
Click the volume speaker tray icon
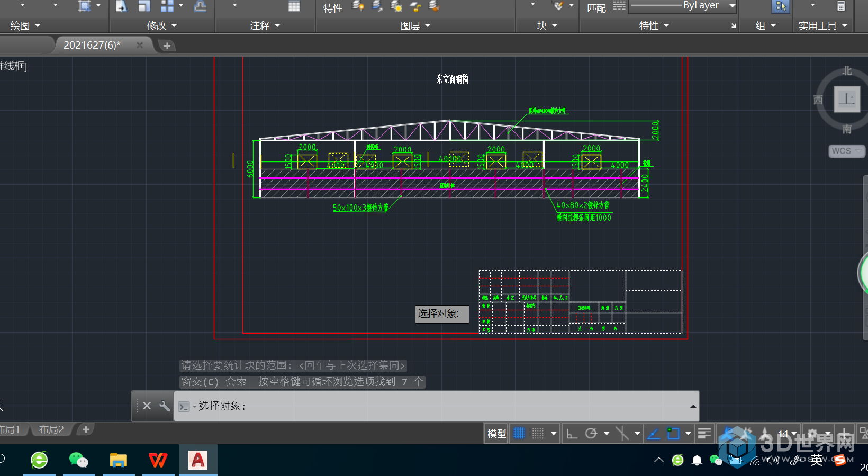(x=773, y=460)
